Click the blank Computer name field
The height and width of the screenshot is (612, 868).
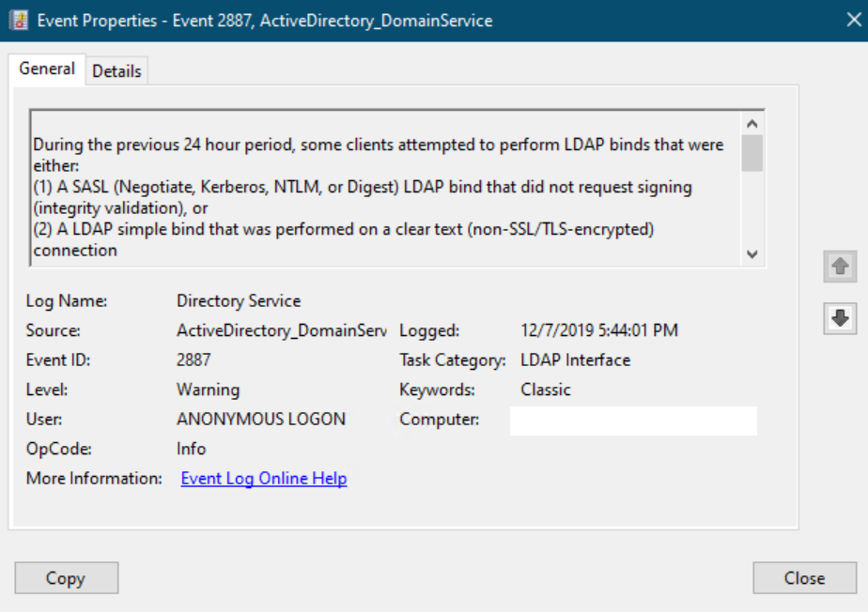coord(633,421)
